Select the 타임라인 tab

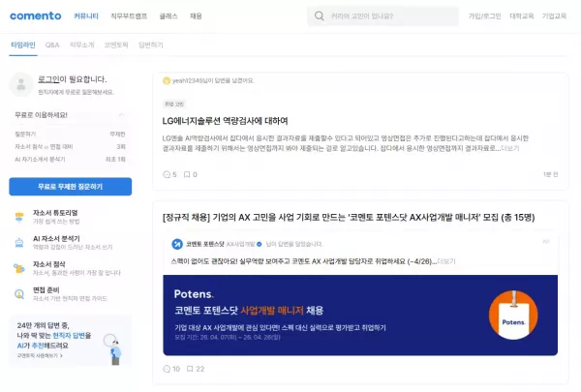[23, 45]
